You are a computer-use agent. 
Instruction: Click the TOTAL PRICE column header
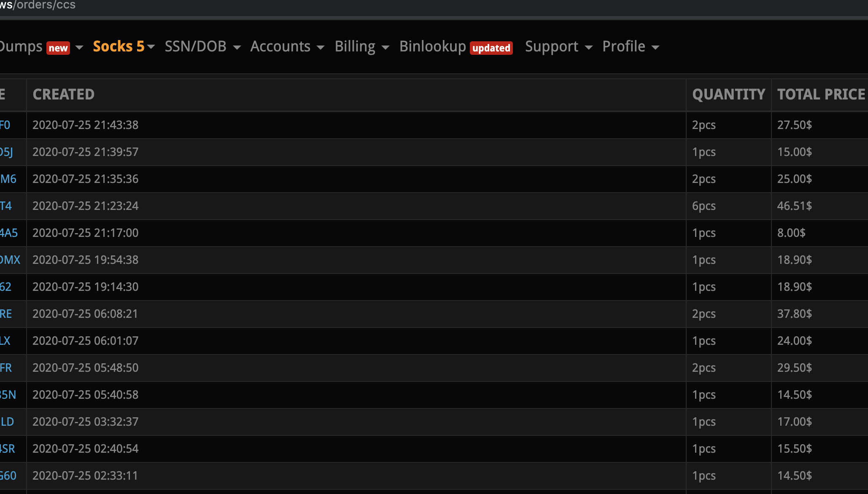821,94
